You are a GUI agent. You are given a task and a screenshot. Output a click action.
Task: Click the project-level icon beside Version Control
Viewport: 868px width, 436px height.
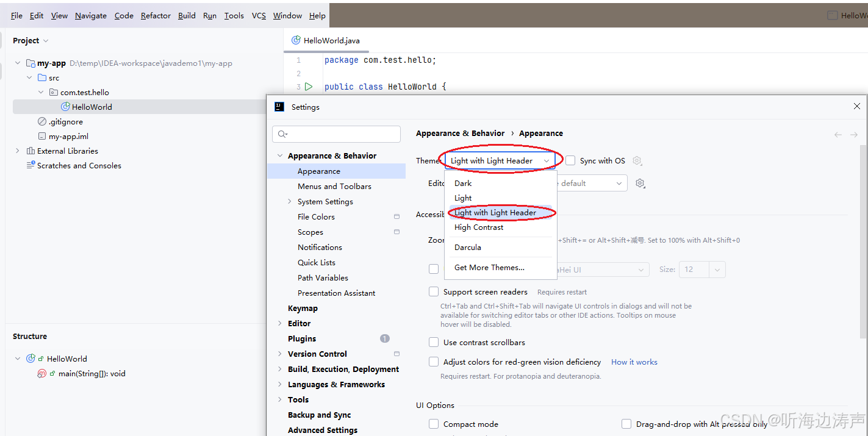click(396, 354)
